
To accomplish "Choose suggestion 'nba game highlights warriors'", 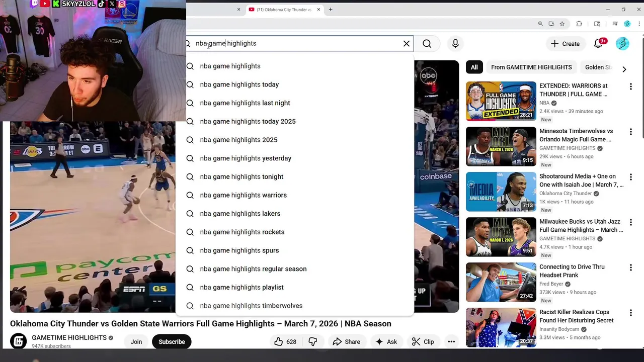I will 295,195.
